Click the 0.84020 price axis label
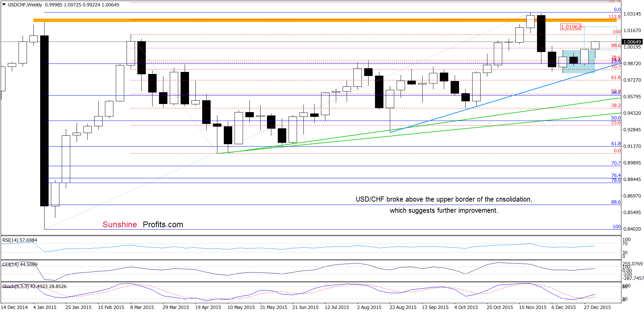The image size is (644, 312). point(632,229)
